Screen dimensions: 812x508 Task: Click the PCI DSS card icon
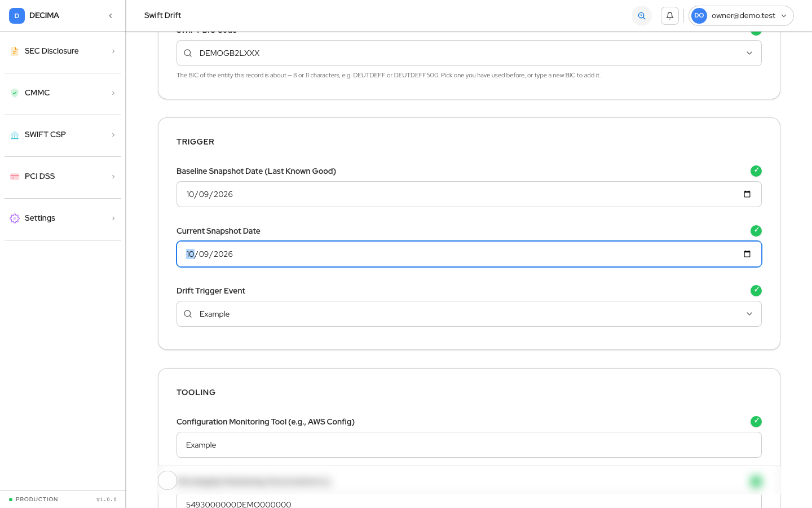click(x=15, y=177)
